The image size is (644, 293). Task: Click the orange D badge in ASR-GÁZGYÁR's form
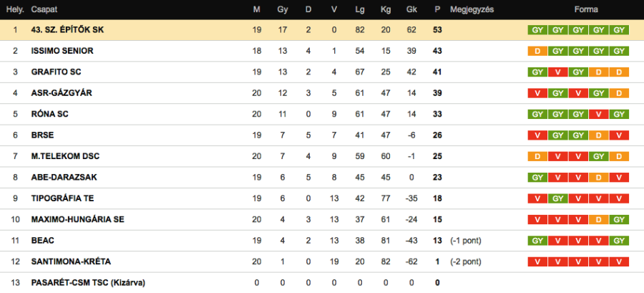[620, 93]
